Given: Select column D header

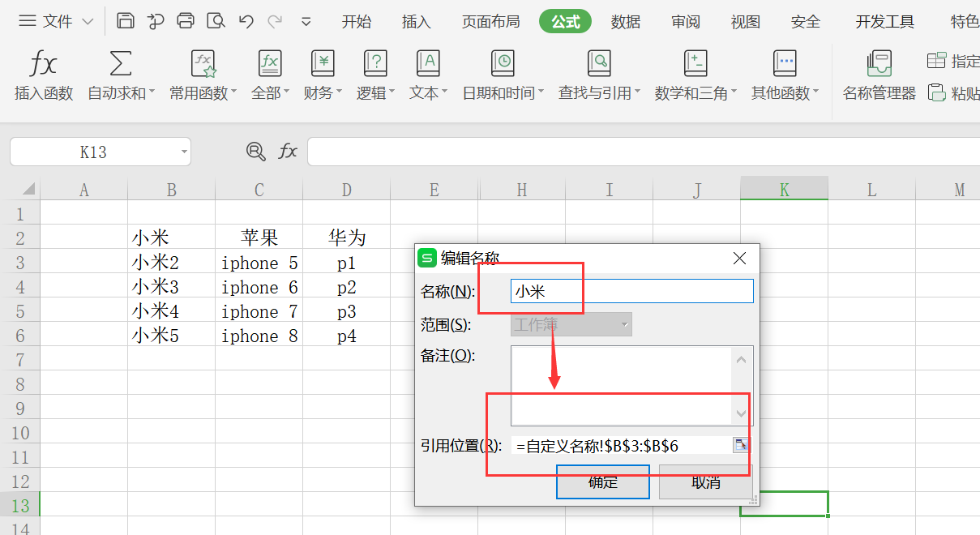Looking at the screenshot, I should coord(347,190).
